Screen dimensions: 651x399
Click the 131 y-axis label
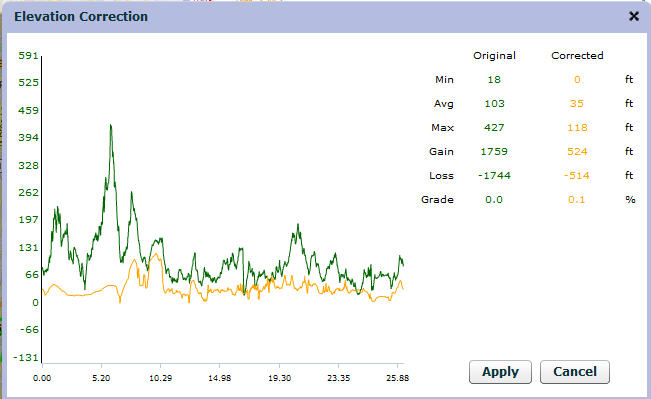point(28,247)
